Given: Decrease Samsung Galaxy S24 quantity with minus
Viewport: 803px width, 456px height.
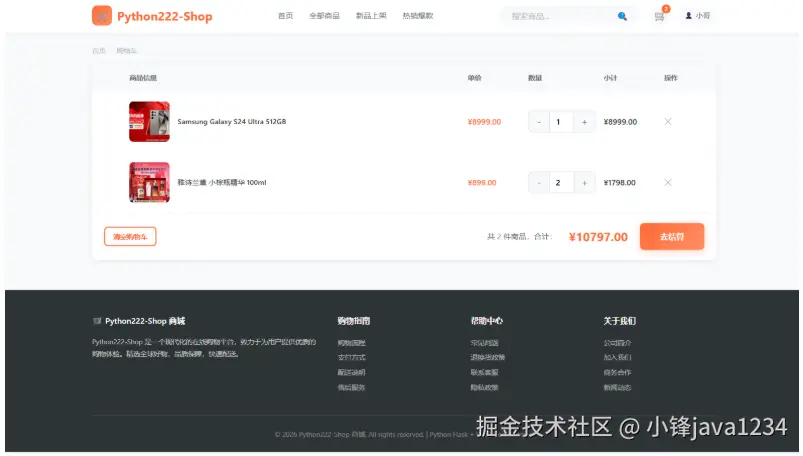Looking at the screenshot, I should [x=539, y=122].
